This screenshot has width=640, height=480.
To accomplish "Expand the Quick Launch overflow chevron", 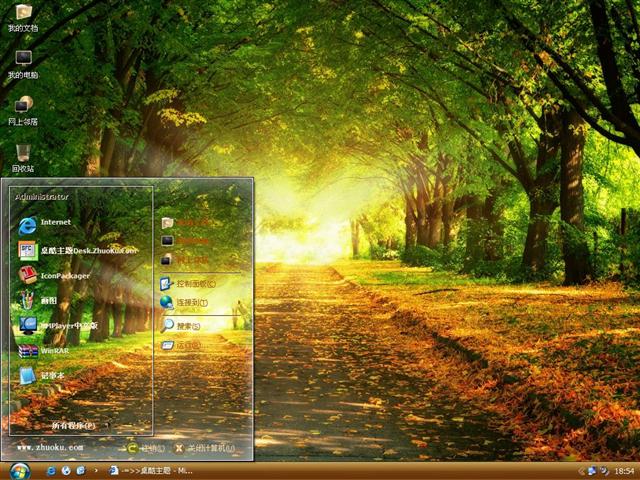I will (x=96, y=471).
